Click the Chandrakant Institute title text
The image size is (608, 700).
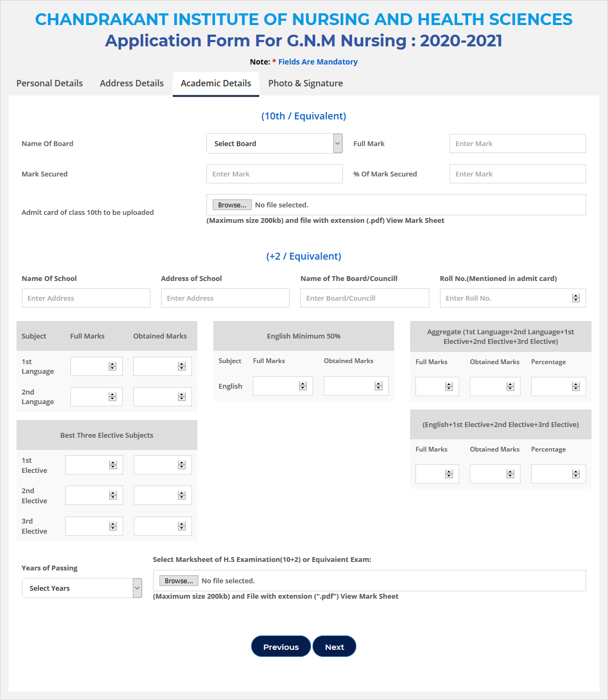tap(304, 19)
